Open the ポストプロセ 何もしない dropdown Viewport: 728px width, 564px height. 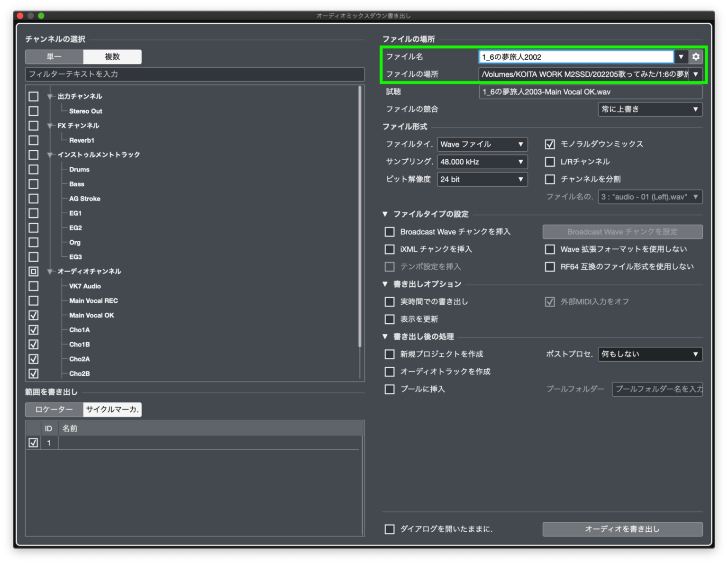tap(650, 354)
